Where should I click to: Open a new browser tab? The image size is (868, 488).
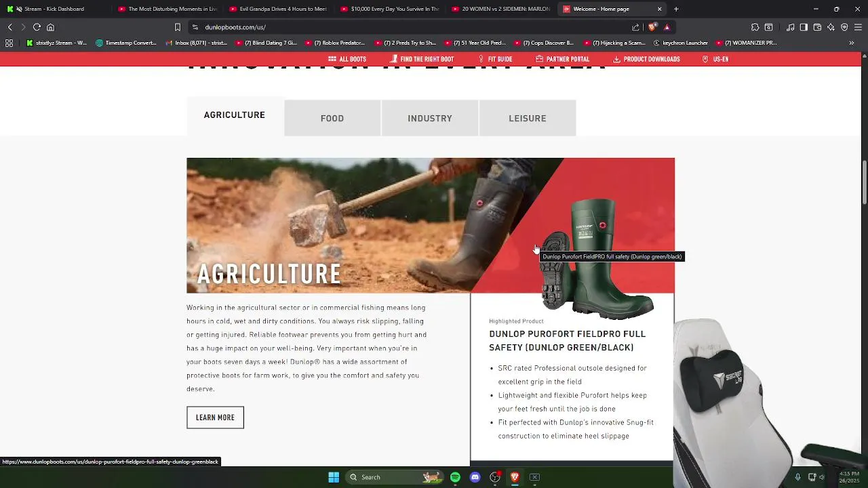point(676,9)
